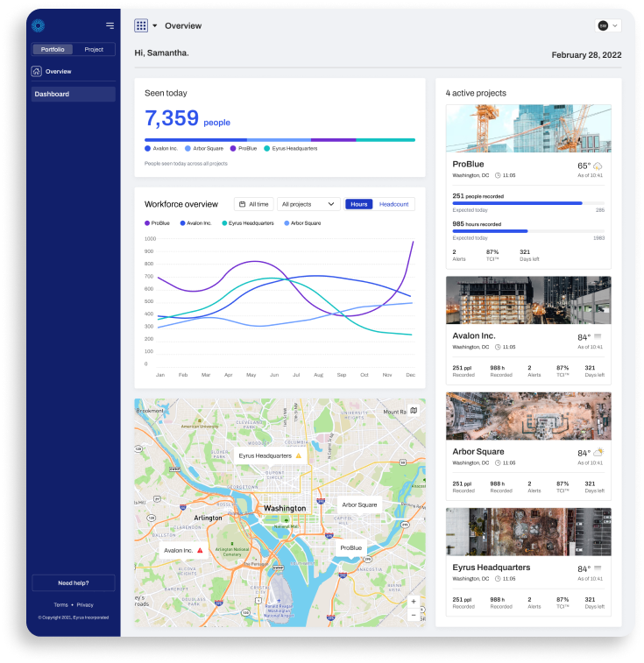Select the Dashboard menu item
644x663 pixels.
74,94
